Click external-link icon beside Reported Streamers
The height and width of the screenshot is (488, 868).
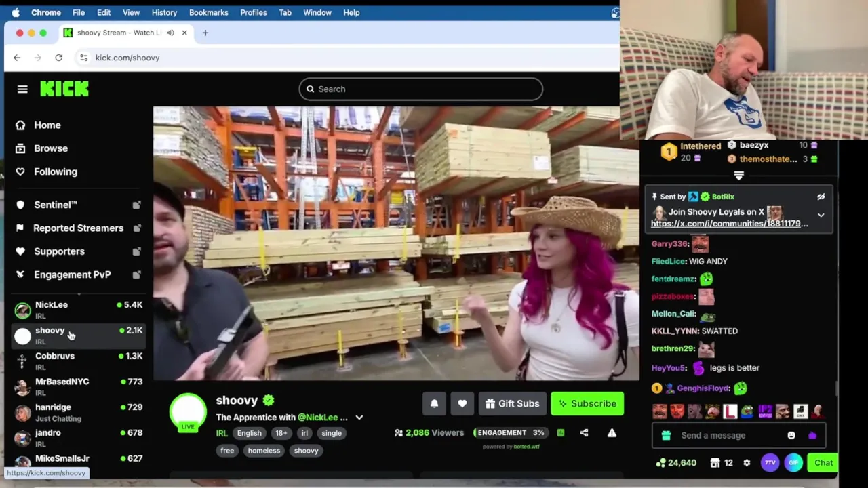[x=136, y=228]
